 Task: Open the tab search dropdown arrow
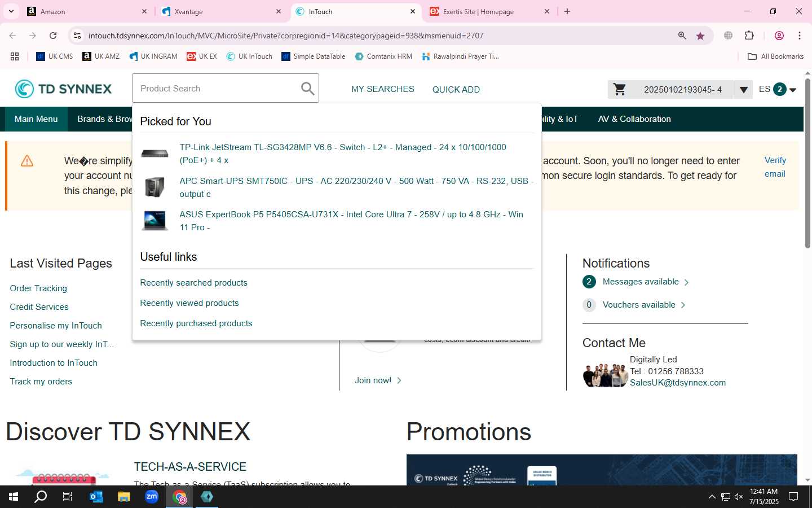tap(11, 11)
